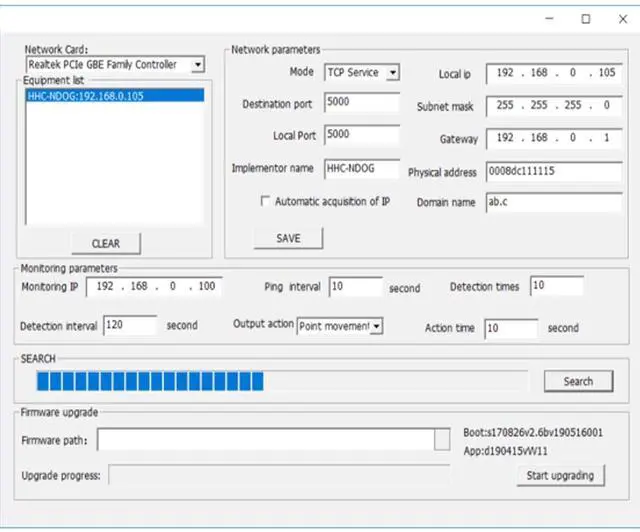Image resolution: width=640 pixels, height=532 pixels.
Task: Click the Implementor name field
Action: (362, 169)
